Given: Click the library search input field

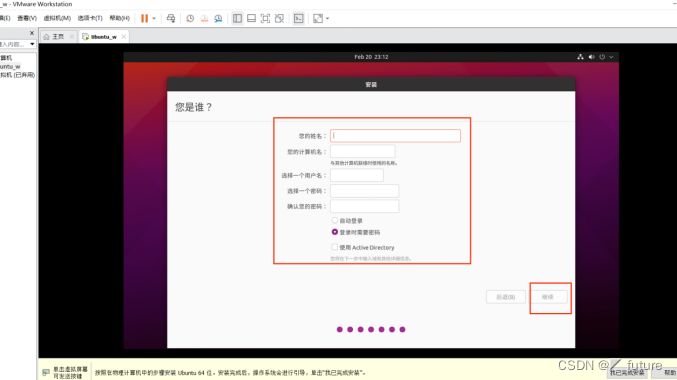Looking at the screenshot, I should coord(13,44).
